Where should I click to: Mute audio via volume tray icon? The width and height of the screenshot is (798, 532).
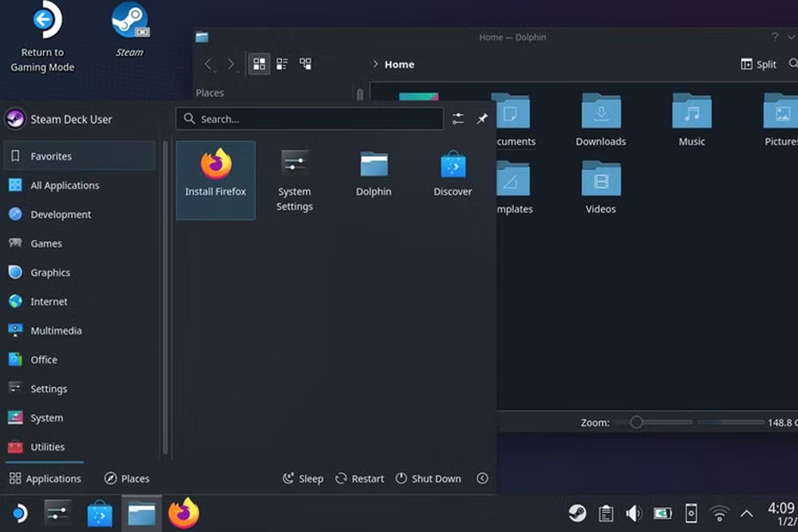pyautogui.click(x=634, y=513)
